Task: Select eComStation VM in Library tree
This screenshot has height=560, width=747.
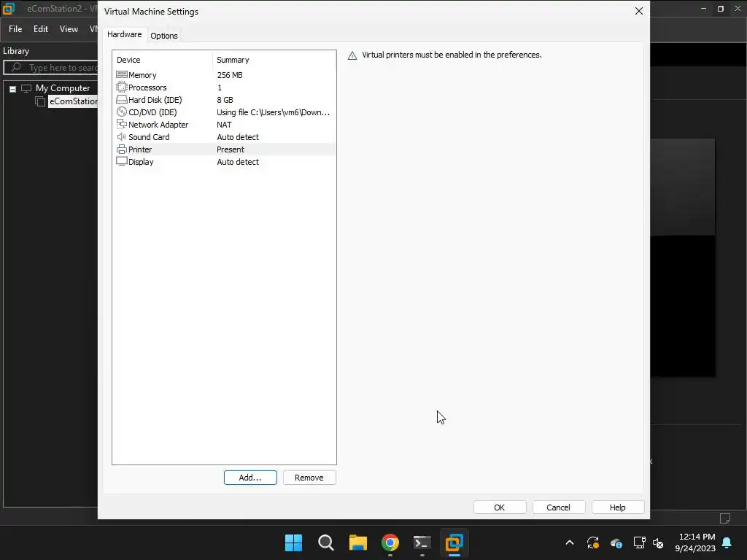Action: pos(73,101)
